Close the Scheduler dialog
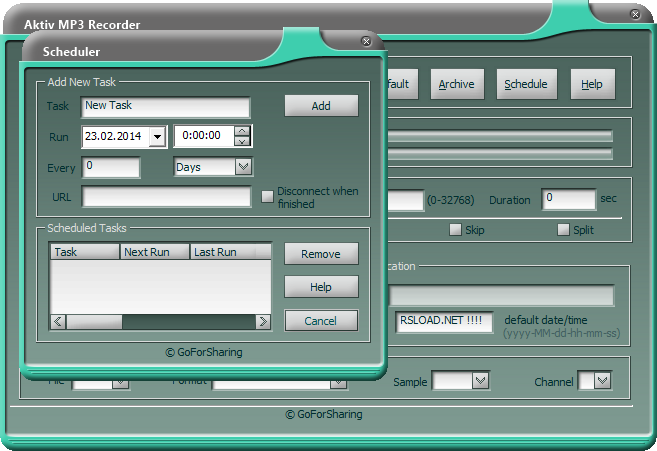657x451 pixels. 366,41
